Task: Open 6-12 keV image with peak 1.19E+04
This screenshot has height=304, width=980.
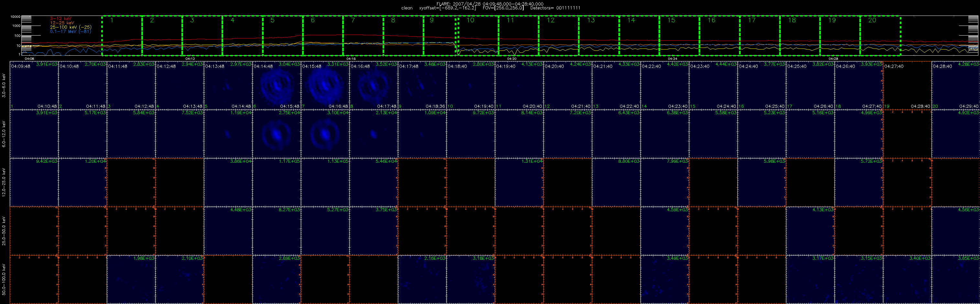Action: click(228, 134)
